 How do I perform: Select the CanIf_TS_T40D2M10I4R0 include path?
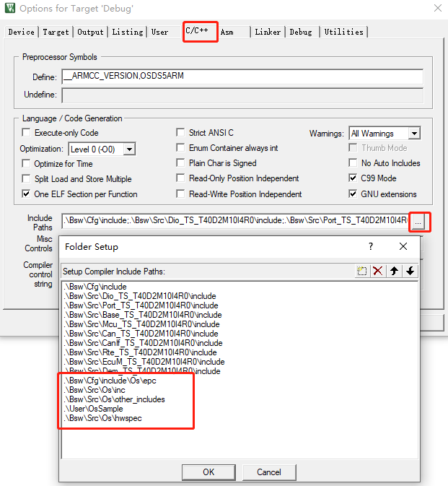(x=143, y=343)
